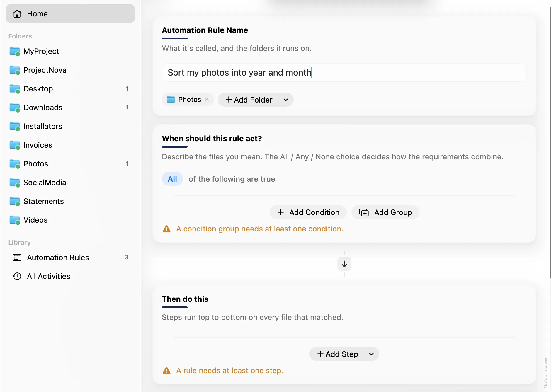Select Invoices in the folder list
The height and width of the screenshot is (392, 551).
click(x=70, y=145)
